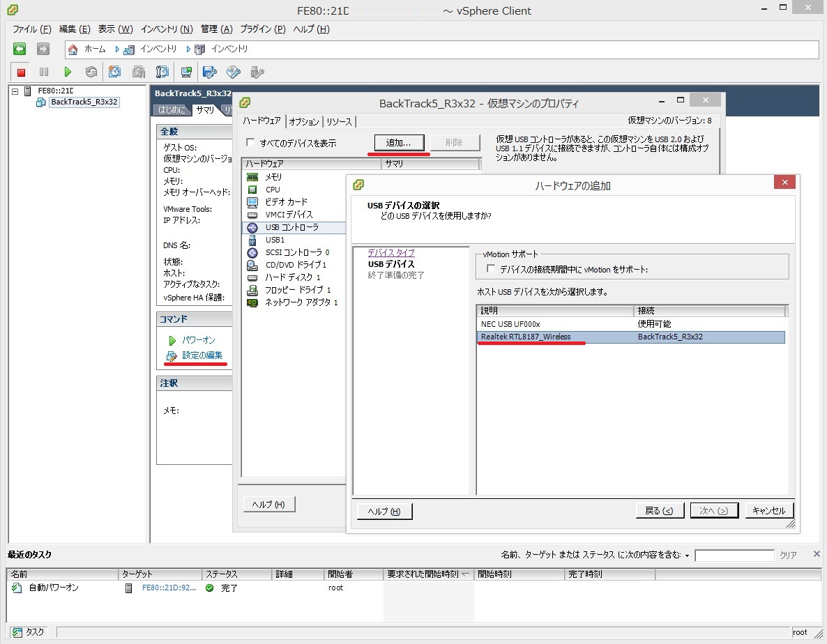Click the green back navigation arrow
827x644 pixels.
coord(20,49)
